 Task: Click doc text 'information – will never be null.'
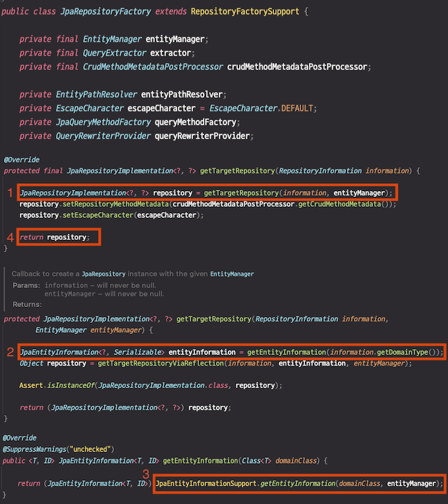(100, 285)
